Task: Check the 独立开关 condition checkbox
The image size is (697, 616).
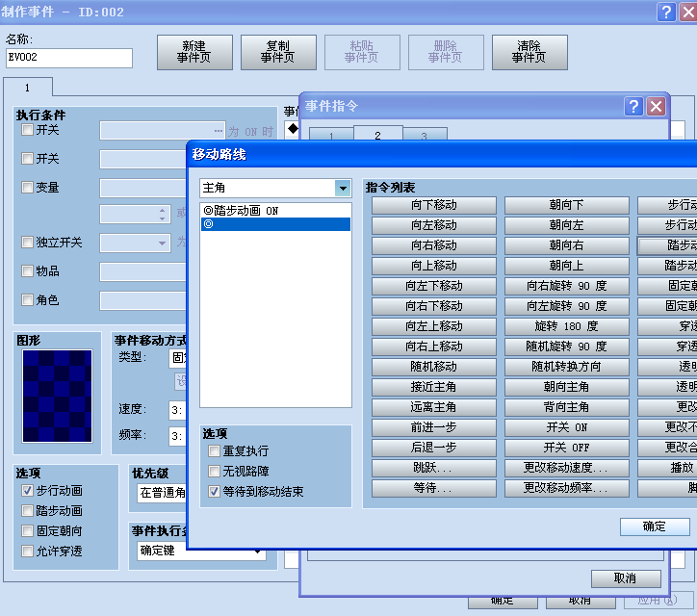Action: tap(27, 243)
